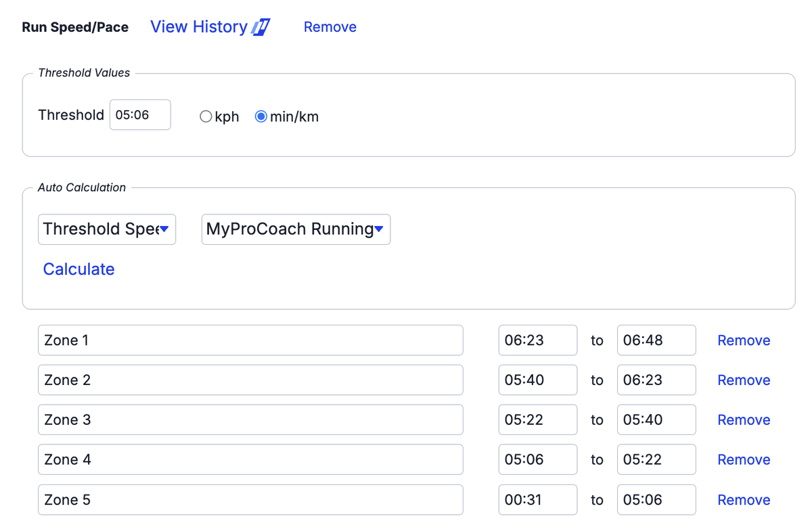Click Zone 2 end pace 06:23
Viewport: 812px width, 527px height.
pyautogui.click(x=656, y=380)
